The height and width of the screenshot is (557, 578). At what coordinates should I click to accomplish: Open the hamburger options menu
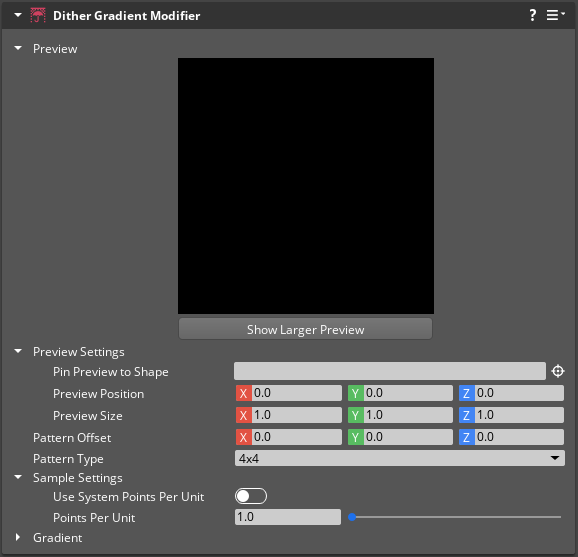point(555,15)
